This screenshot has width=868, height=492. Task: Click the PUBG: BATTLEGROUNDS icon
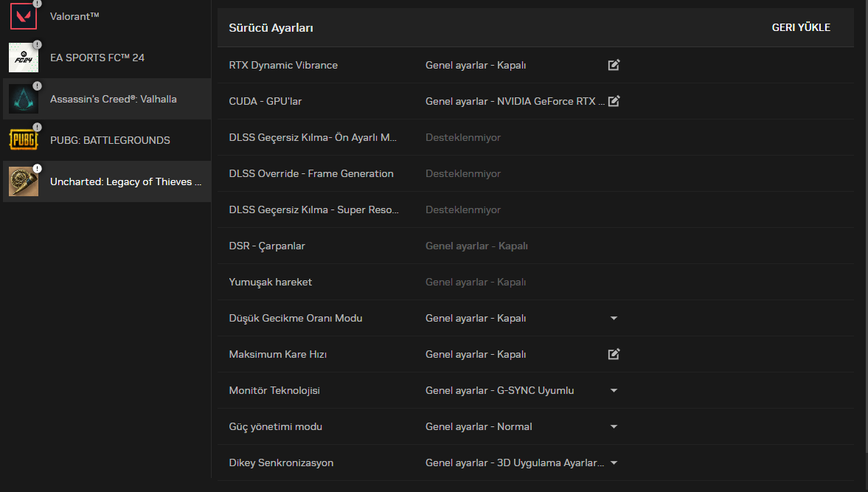click(23, 140)
